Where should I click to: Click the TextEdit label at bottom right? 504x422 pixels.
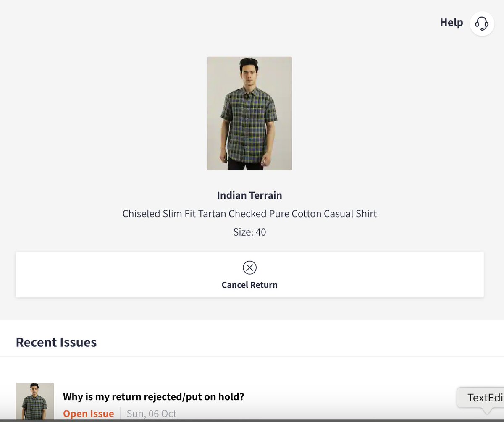484,396
